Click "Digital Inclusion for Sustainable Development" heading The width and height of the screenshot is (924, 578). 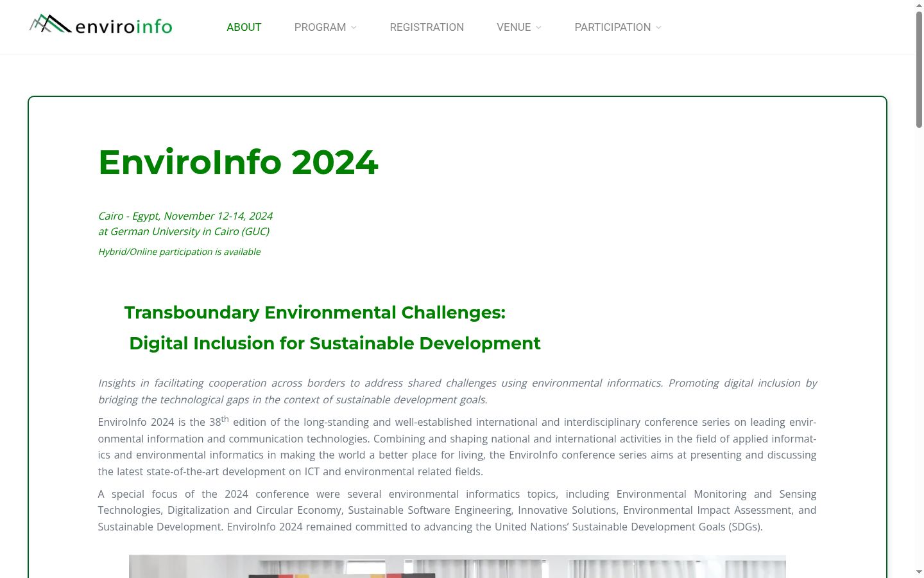[x=335, y=344]
